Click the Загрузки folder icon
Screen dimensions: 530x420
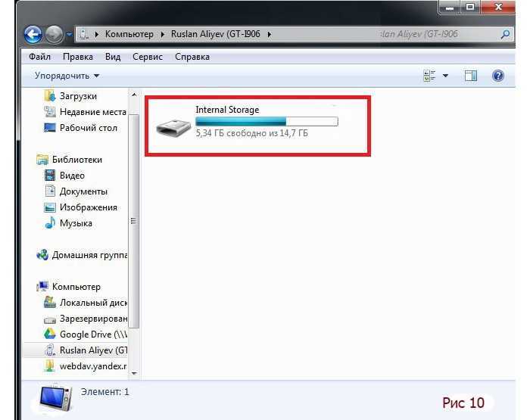[50, 95]
